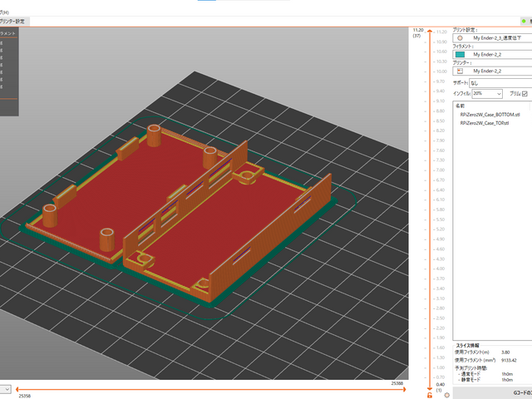Click the gear icon in the プリント設定 preset
The image size is (532, 399).
[460, 38]
